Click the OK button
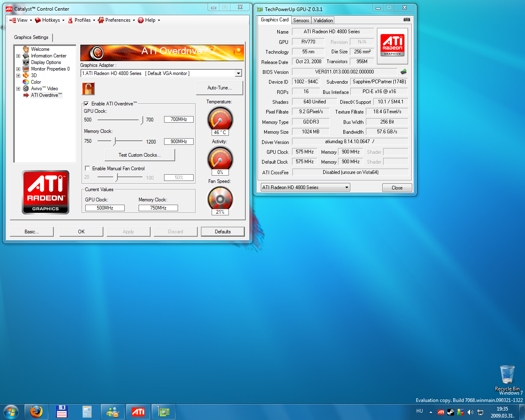 coord(81,232)
